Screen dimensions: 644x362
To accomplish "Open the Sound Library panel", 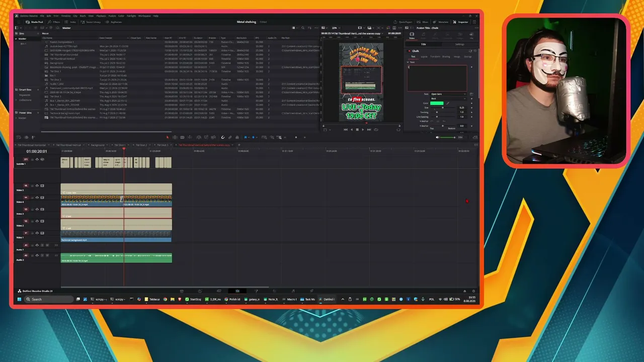I will (x=91, y=22).
